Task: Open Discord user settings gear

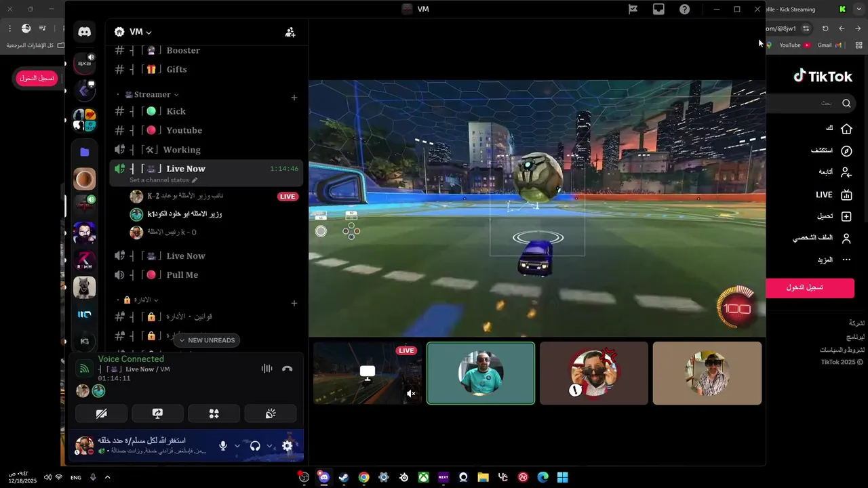Action: tap(288, 445)
